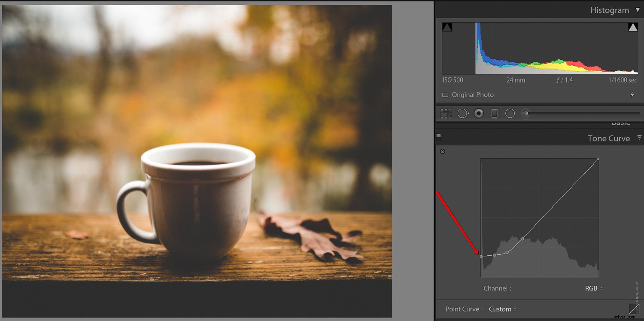Viewport: 644px width, 321px height.
Task: Choose the Radial Filter tool
Action: (x=510, y=113)
